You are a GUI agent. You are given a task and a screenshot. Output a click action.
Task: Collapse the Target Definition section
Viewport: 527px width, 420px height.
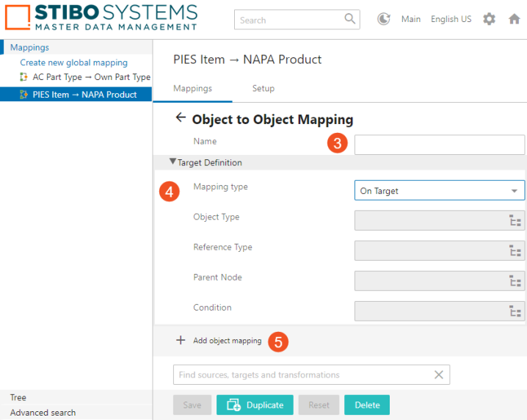point(172,162)
